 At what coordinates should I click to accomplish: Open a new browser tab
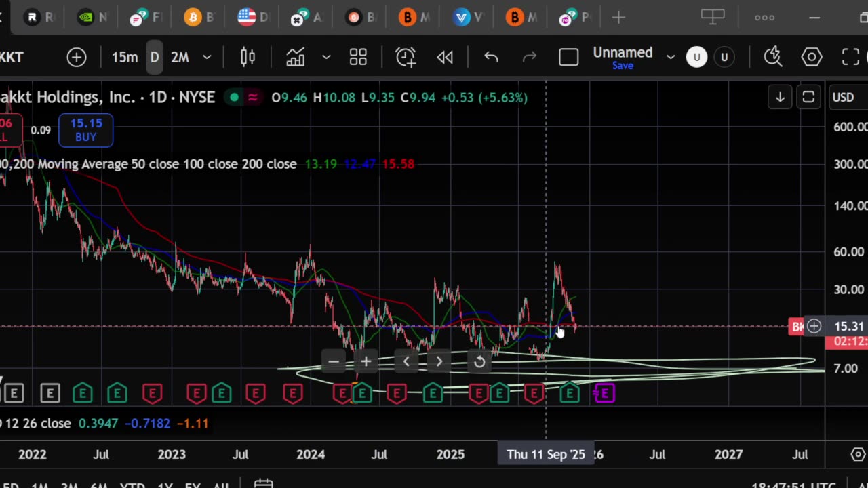tap(618, 18)
